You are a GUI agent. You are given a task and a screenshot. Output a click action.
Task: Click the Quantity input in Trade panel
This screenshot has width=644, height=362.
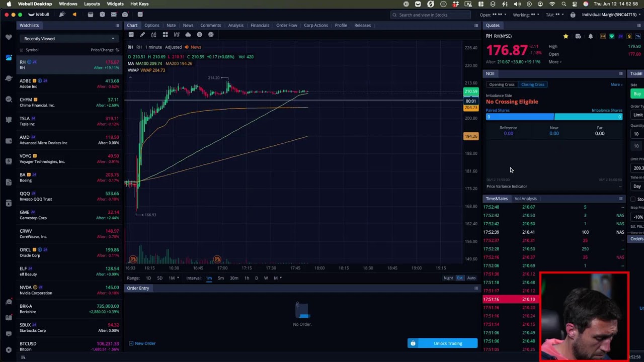637,134
